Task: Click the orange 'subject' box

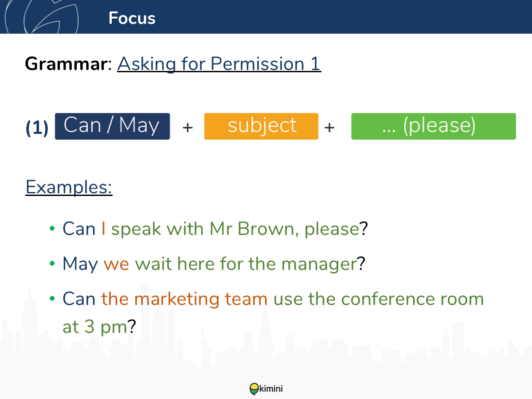Action: [261, 126]
